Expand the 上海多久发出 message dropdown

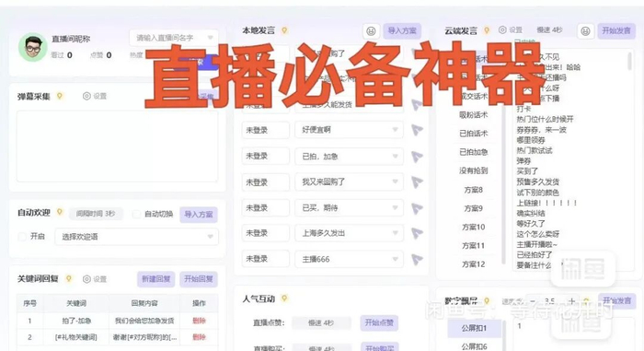(349, 233)
